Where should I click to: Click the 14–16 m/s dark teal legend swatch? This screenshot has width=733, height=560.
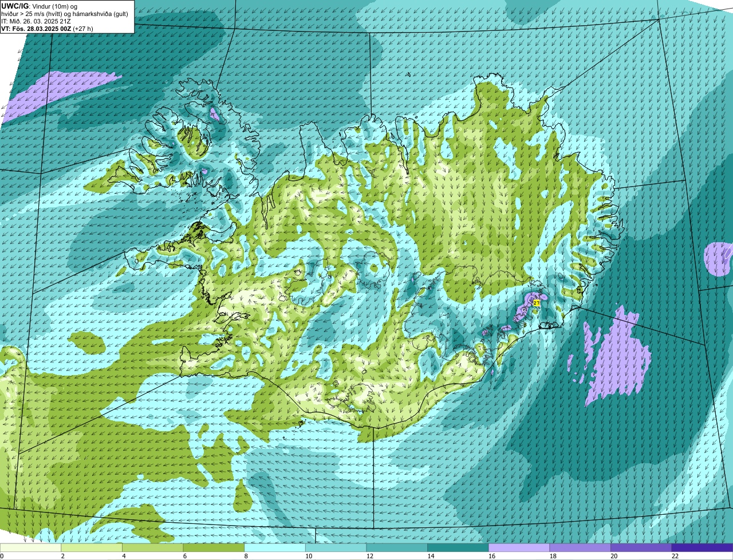click(458, 547)
